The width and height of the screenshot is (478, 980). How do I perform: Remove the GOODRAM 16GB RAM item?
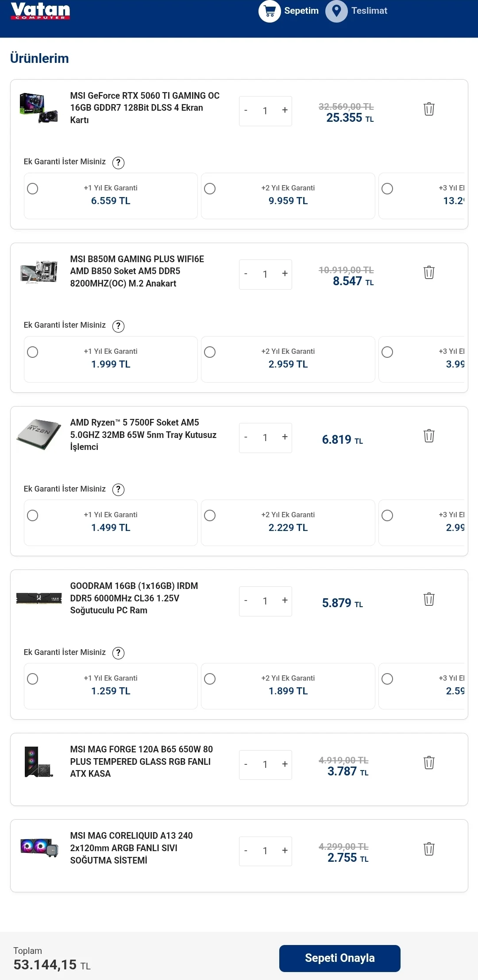[429, 599]
